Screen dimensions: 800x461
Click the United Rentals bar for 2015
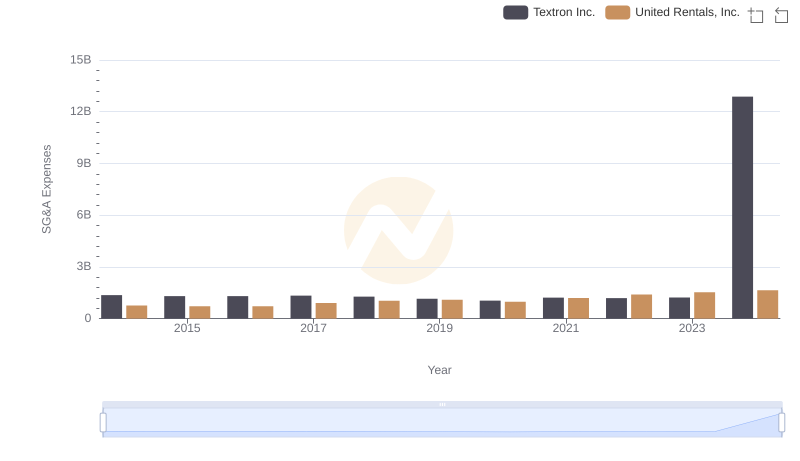click(199, 313)
